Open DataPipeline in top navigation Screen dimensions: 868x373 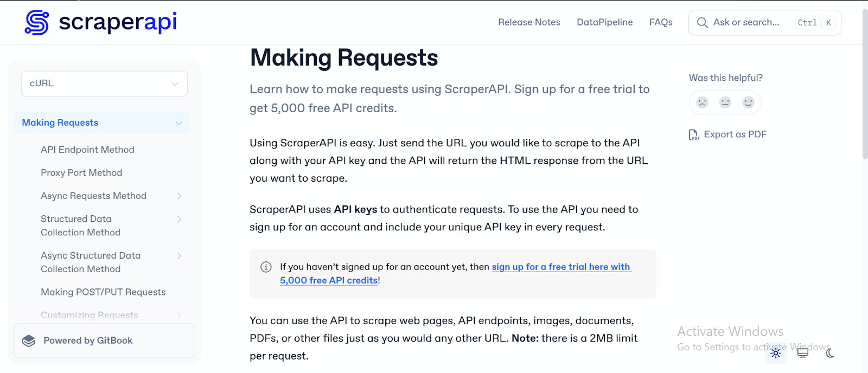(x=604, y=22)
